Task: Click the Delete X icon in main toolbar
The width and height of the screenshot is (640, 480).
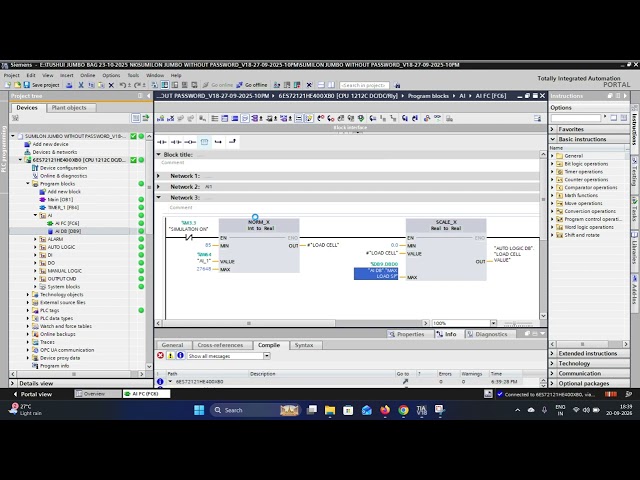Action: (111, 85)
